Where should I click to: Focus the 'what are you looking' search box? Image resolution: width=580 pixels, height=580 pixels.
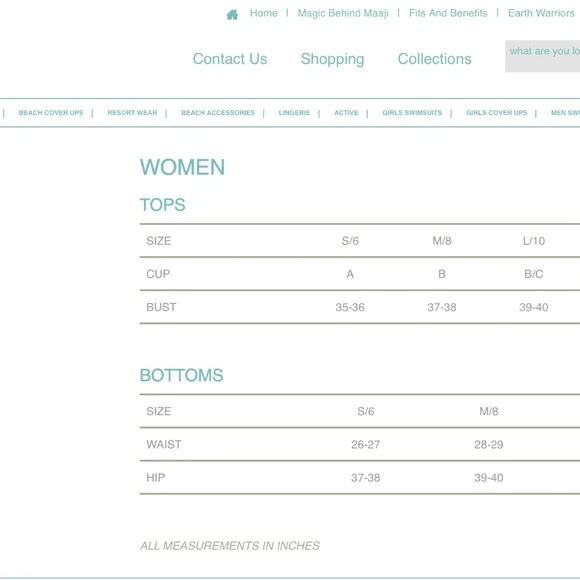click(543, 56)
